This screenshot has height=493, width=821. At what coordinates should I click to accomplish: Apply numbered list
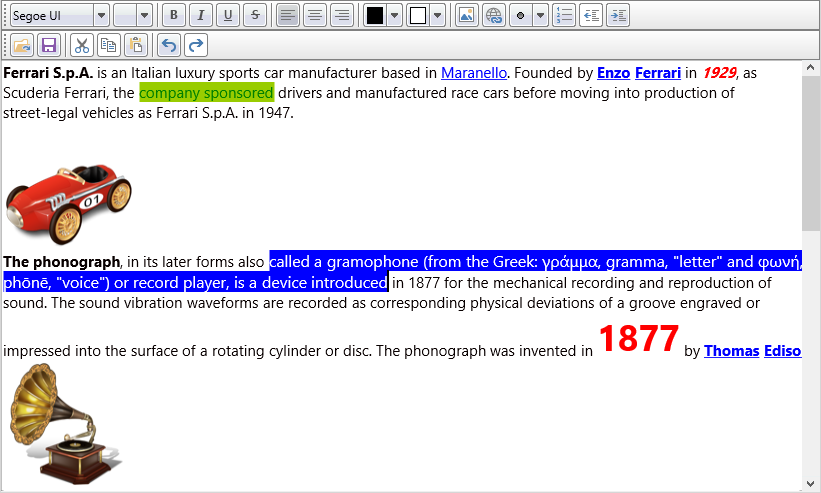click(564, 15)
